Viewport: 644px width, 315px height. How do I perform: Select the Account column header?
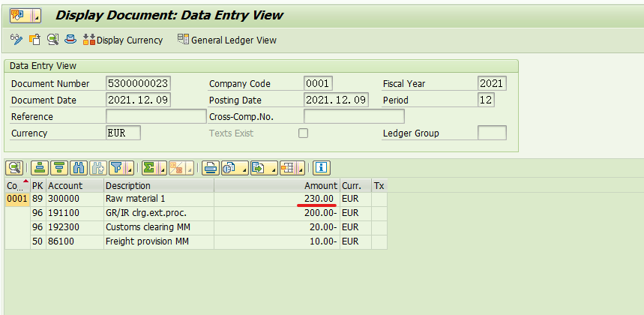click(x=75, y=186)
